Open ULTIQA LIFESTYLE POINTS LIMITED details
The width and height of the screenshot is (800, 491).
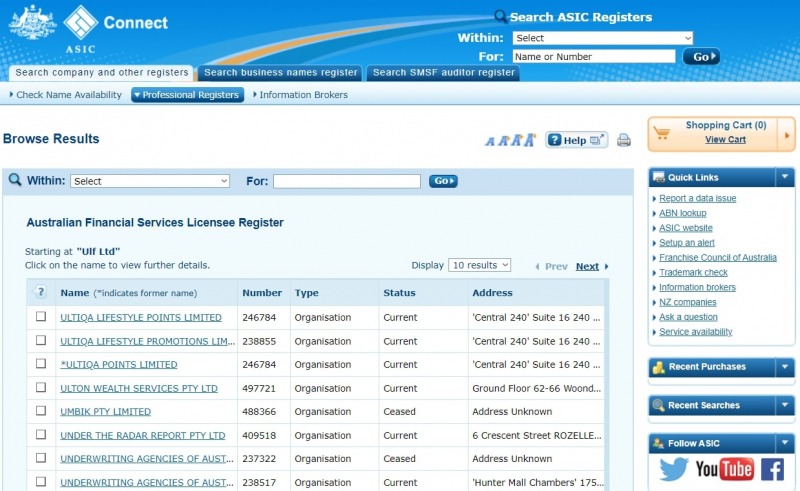141,317
